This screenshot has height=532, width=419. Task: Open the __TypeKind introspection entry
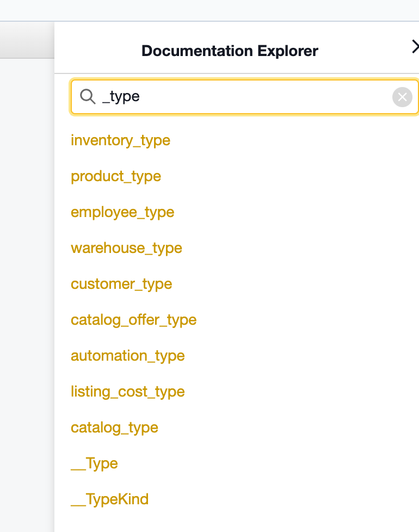tap(109, 499)
